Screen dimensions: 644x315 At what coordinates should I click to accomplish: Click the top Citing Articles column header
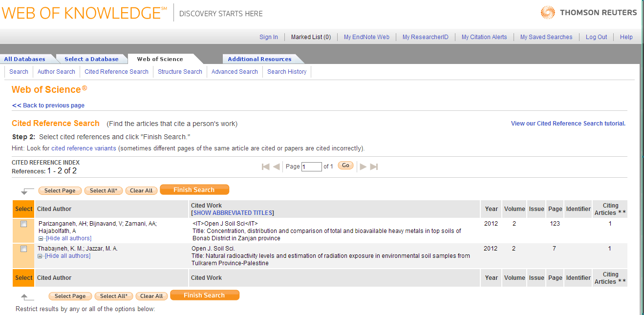click(610, 209)
